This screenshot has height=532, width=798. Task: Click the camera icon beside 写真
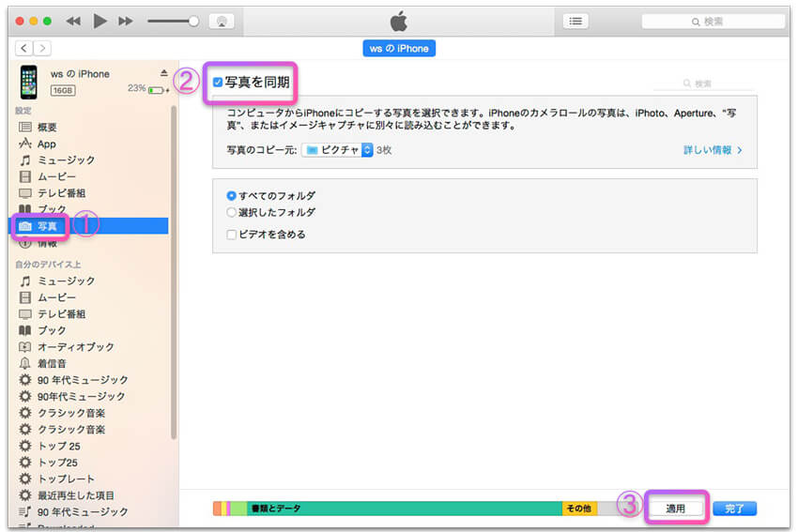[25, 226]
